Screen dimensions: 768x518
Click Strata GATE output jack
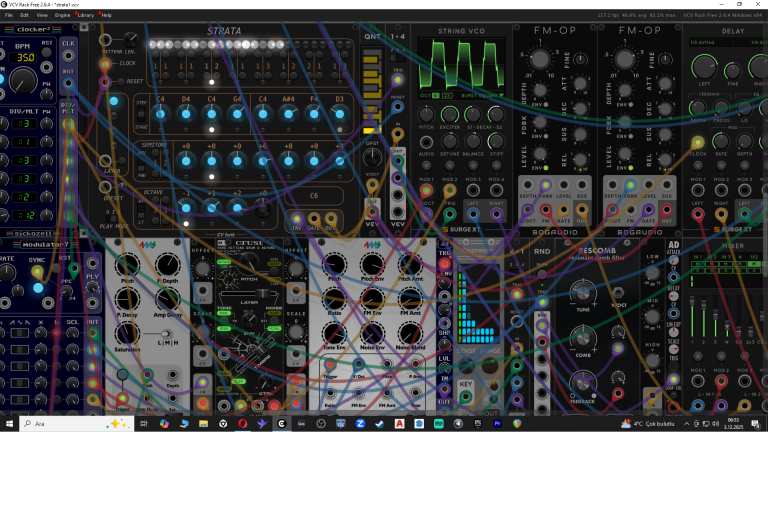coord(314,218)
